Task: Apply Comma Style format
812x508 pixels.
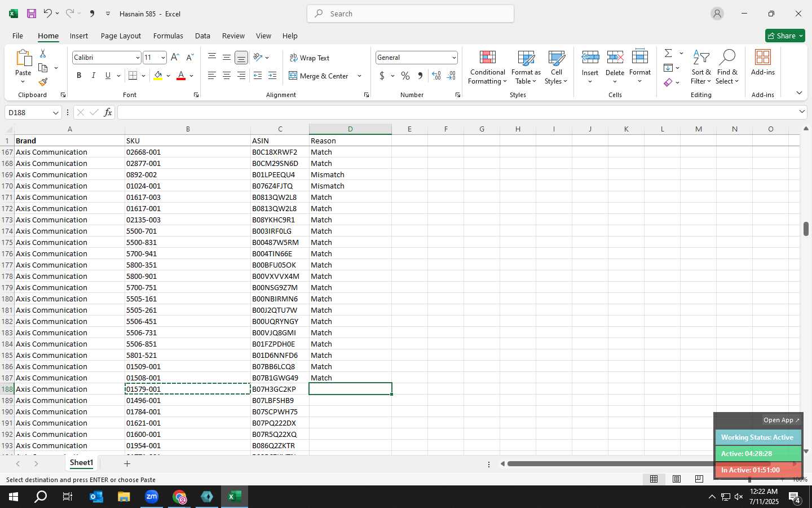Action: [x=420, y=76]
